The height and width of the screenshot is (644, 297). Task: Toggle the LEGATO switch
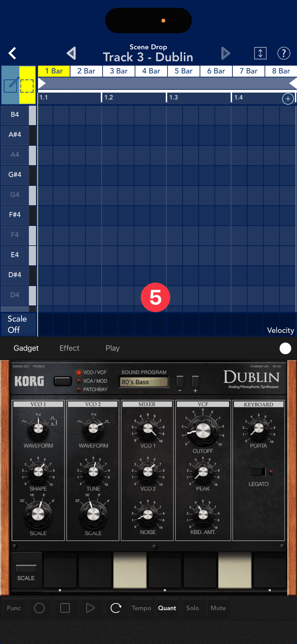pos(258,472)
